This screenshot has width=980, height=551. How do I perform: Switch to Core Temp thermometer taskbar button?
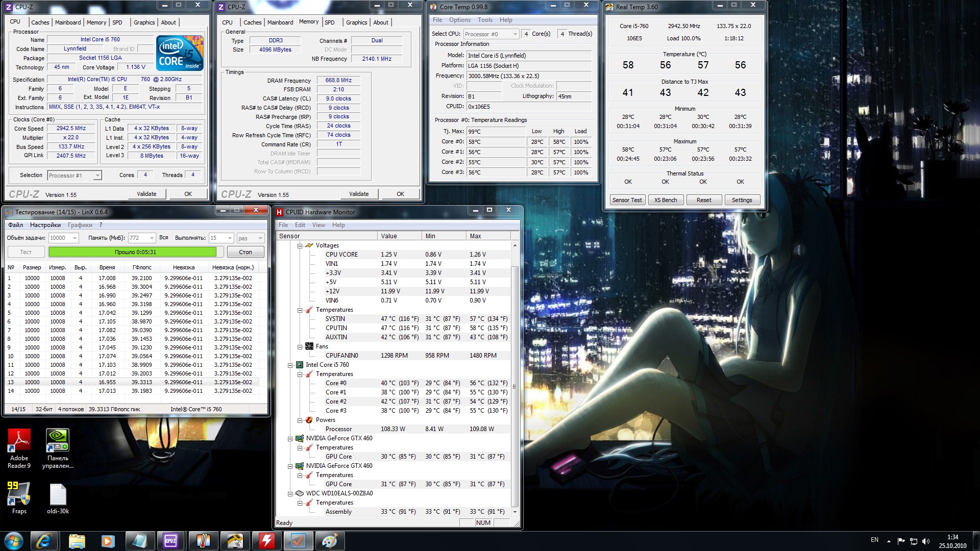[203, 541]
